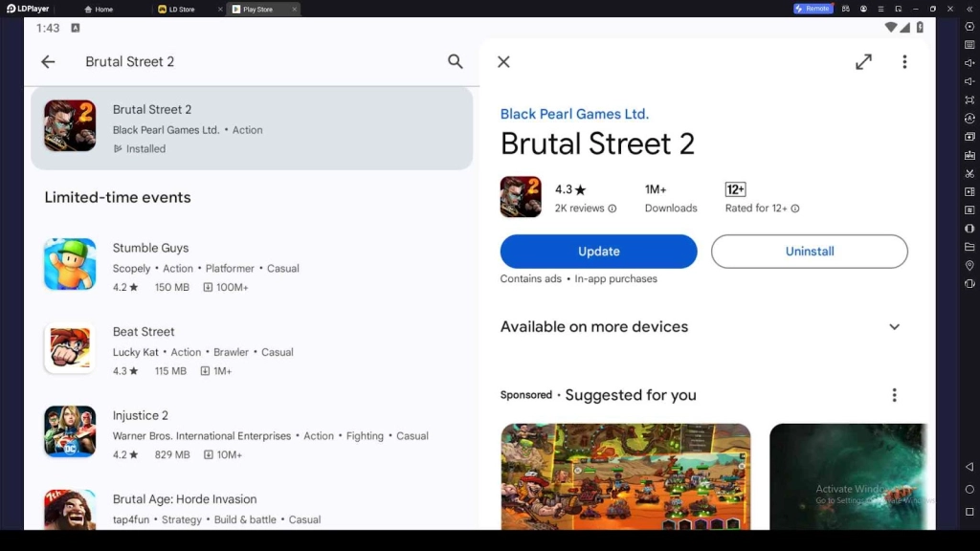Take screenshot with scissors icon

click(969, 173)
